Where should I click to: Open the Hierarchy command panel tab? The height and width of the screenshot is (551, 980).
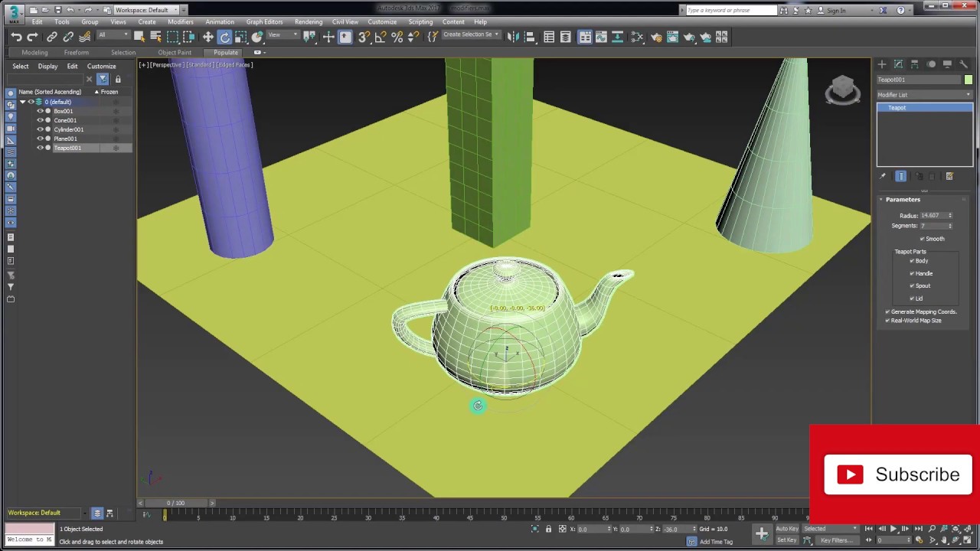point(915,64)
